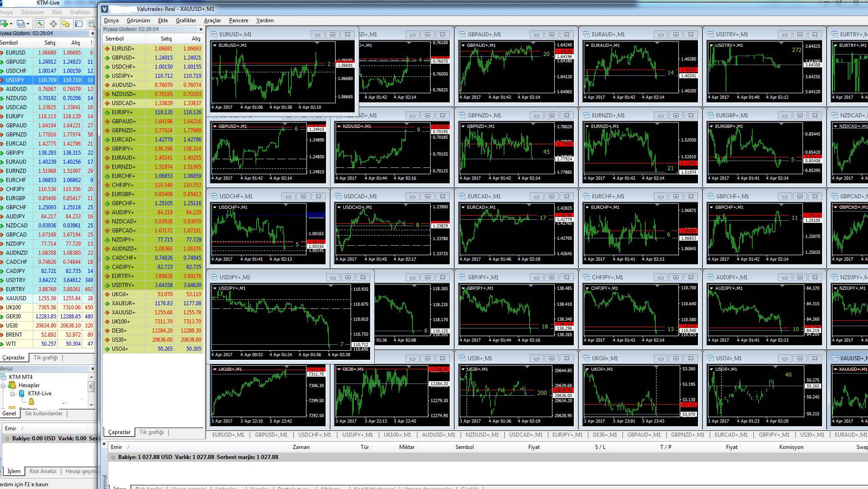Click the KTM-Live server icon in Navigator
868x489 pixels.
click(x=21, y=393)
